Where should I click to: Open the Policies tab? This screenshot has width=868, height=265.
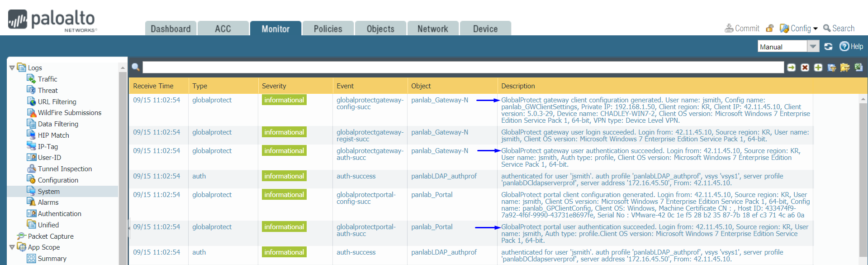pos(328,29)
